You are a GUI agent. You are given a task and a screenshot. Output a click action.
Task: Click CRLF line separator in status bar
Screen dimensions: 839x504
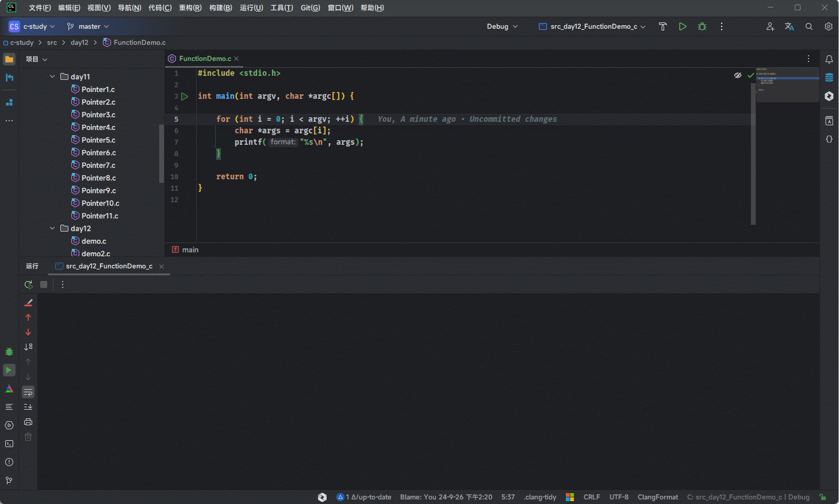591,497
